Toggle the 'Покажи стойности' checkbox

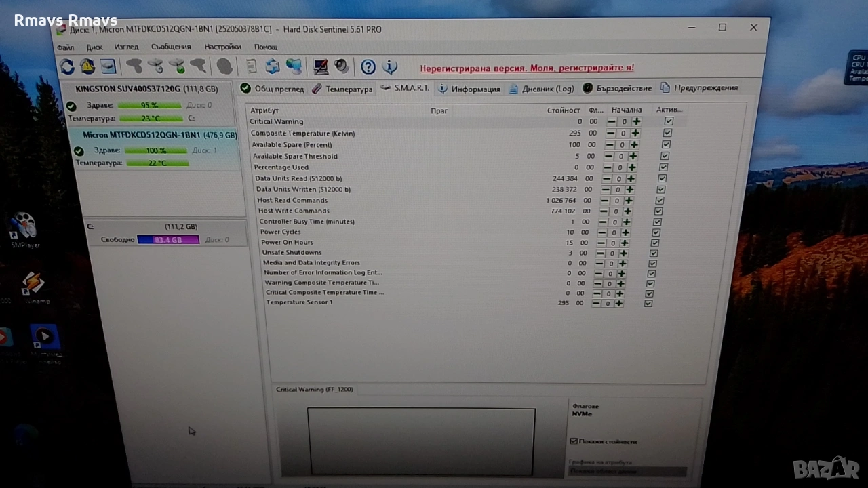574,441
